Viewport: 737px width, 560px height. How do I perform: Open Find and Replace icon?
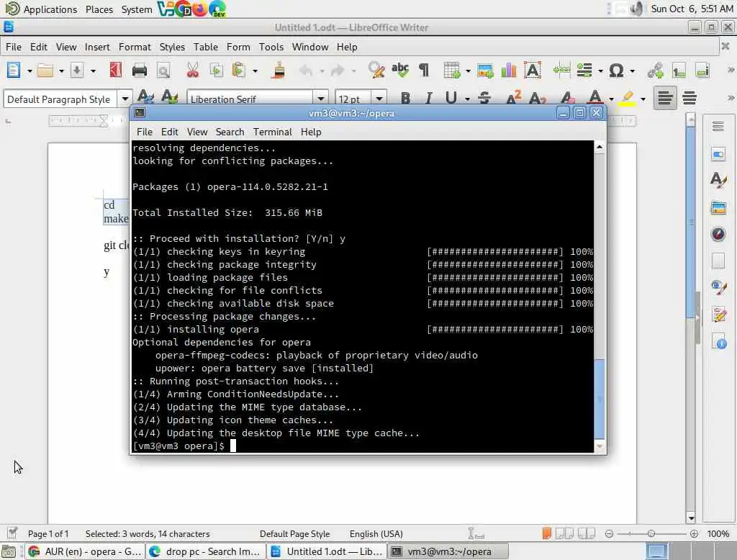pyautogui.click(x=376, y=71)
